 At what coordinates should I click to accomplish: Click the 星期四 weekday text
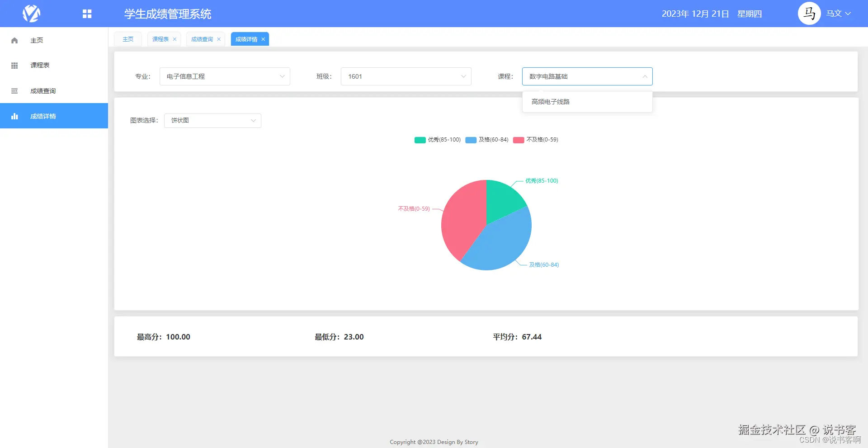coord(750,14)
